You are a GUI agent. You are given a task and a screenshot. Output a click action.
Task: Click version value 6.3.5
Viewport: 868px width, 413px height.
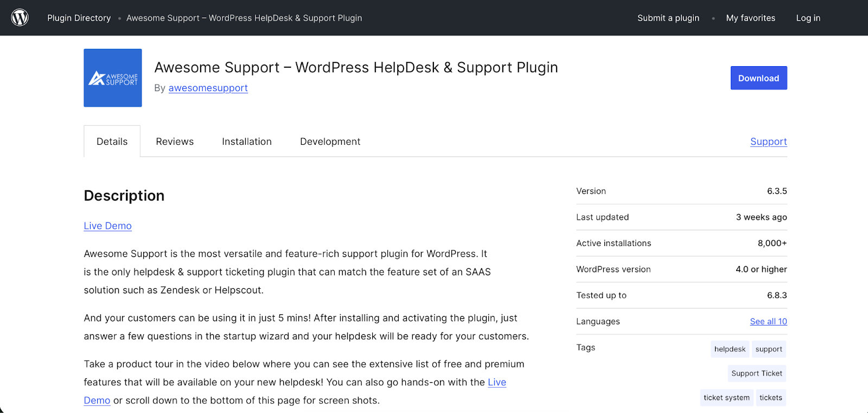tap(777, 191)
